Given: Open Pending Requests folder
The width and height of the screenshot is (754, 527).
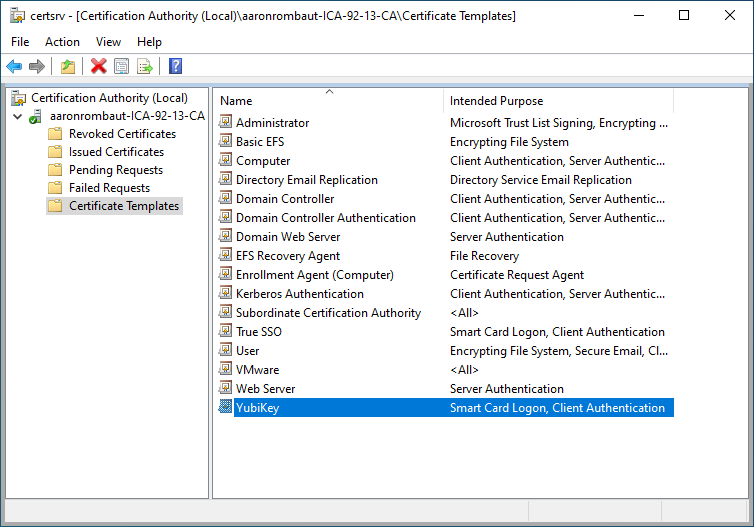Looking at the screenshot, I should (x=115, y=170).
